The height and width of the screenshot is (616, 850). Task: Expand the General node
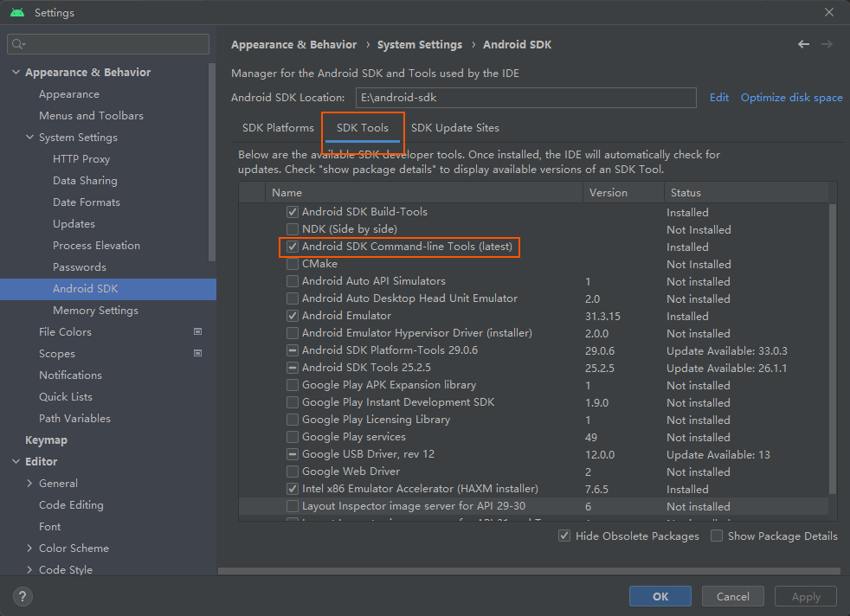pyautogui.click(x=29, y=484)
